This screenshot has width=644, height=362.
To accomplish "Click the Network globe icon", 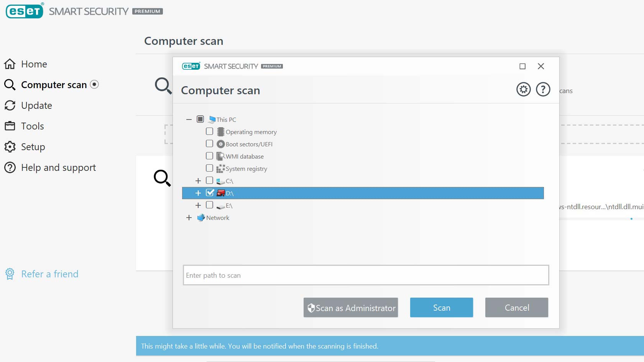I will point(201,218).
